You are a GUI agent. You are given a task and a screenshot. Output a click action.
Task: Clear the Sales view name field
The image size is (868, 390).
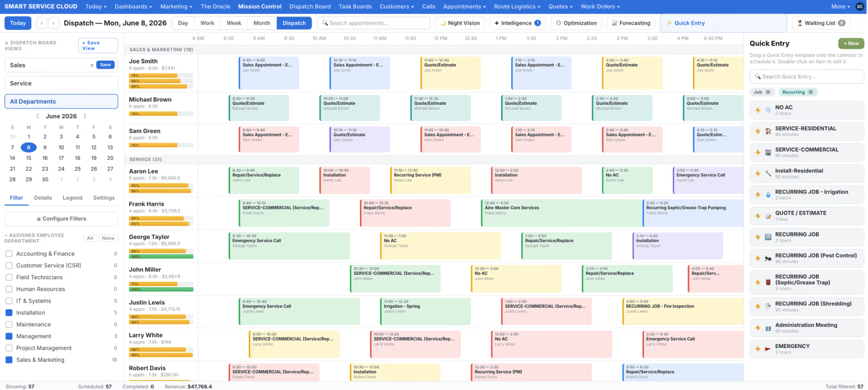pyautogui.click(x=92, y=65)
